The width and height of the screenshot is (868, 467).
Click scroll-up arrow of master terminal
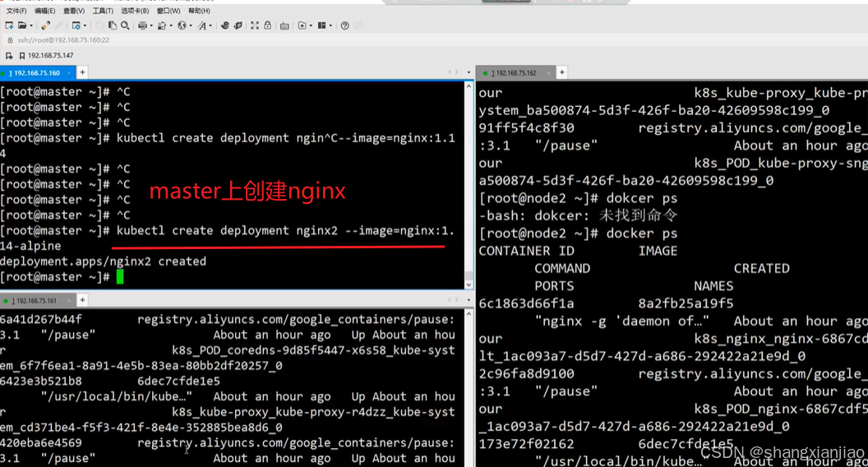469,86
